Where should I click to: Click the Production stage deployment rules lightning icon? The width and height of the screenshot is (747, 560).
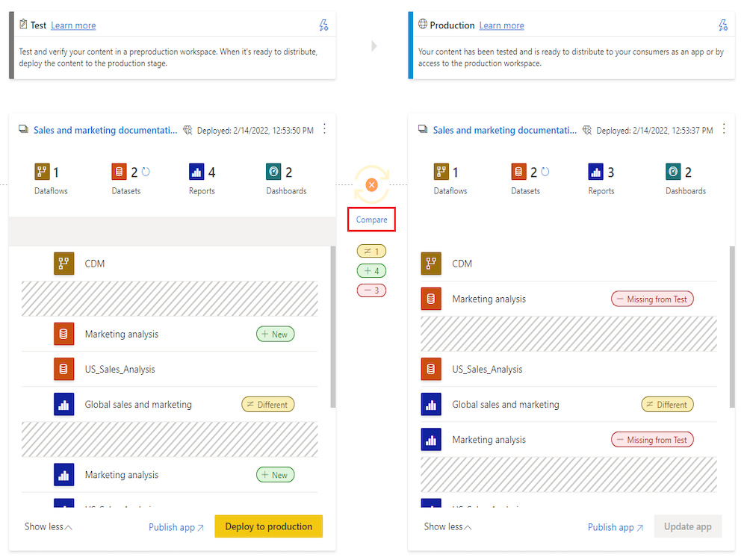pyautogui.click(x=722, y=25)
